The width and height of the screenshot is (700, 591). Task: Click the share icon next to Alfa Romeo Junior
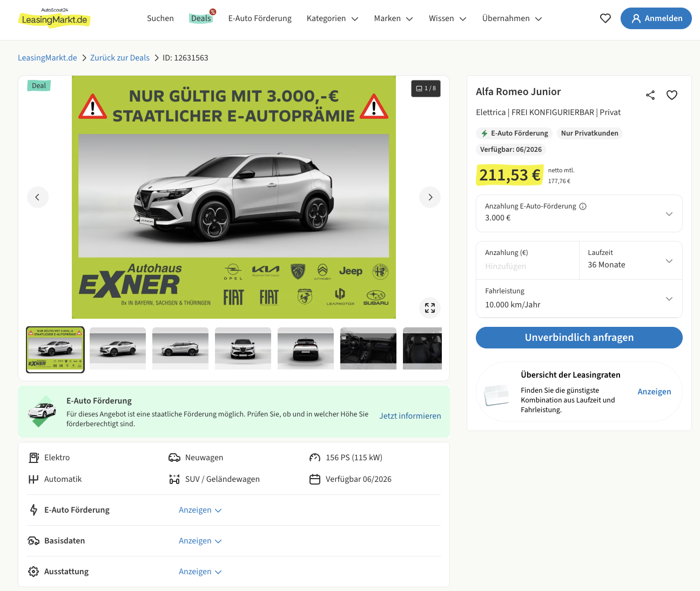650,95
